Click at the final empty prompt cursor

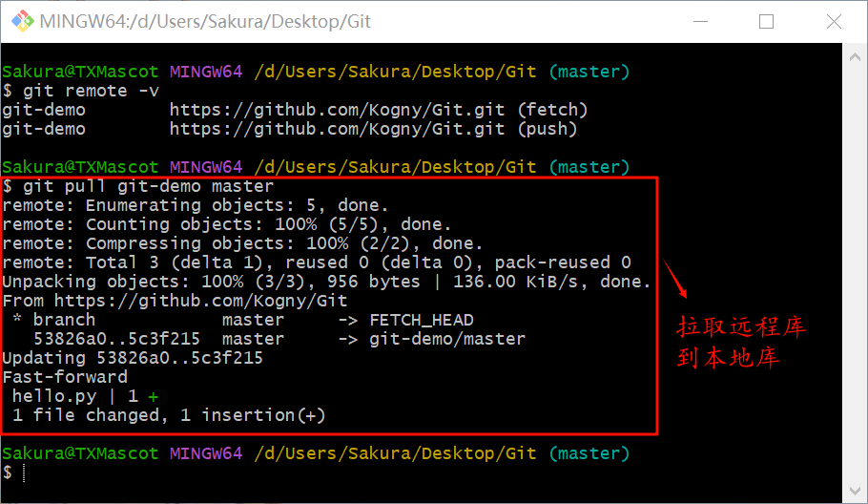click(x=24, y=472)
